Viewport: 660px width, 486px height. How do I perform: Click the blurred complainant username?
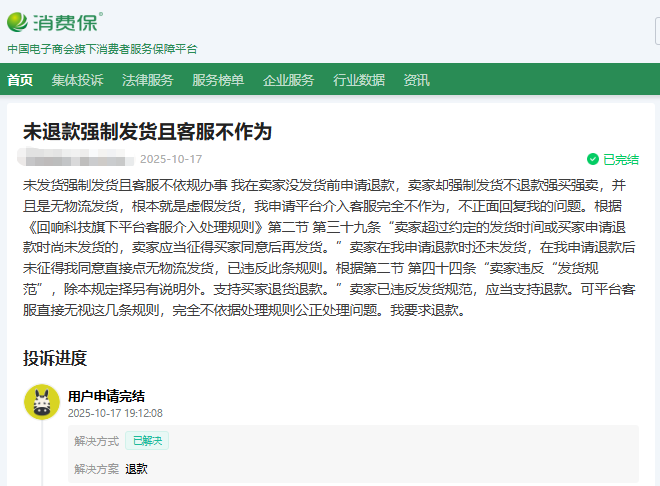click(75, 159)
